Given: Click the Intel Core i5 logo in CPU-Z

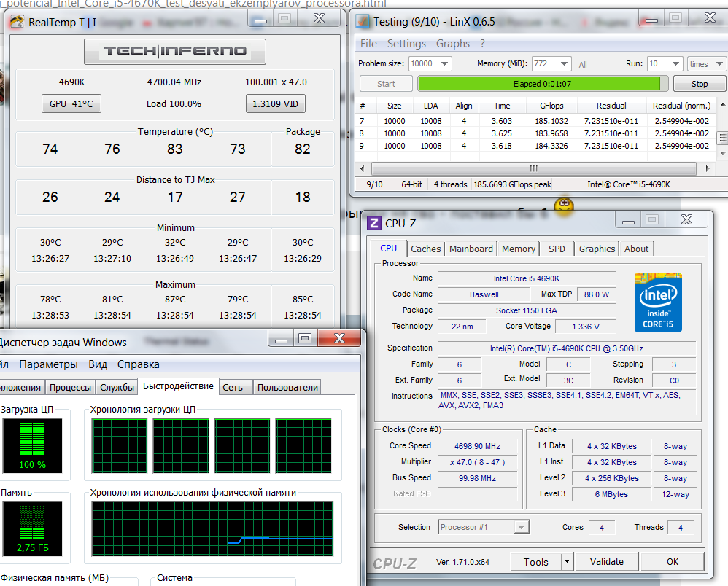Looking at the screenshot, I should pyautogui.click(x=658, y=302).
